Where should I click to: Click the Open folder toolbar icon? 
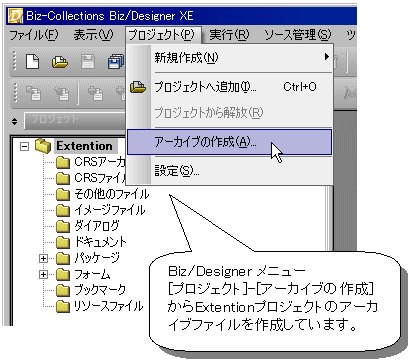60,62
